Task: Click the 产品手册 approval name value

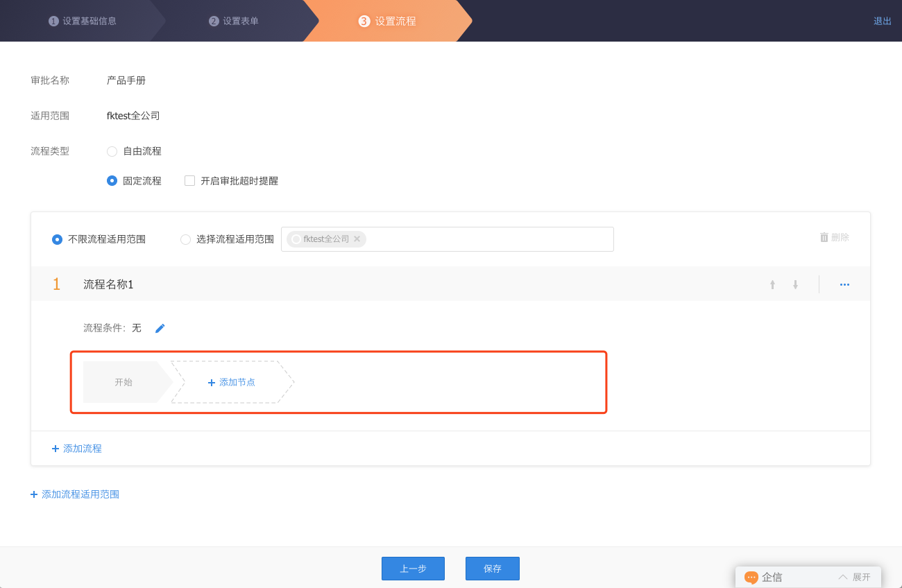Action: pyautogui.click(x=126, y=80)
